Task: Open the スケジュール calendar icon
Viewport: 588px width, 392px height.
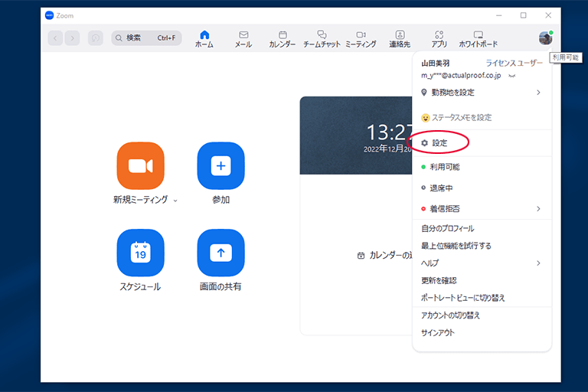Action: coord(141,253)
